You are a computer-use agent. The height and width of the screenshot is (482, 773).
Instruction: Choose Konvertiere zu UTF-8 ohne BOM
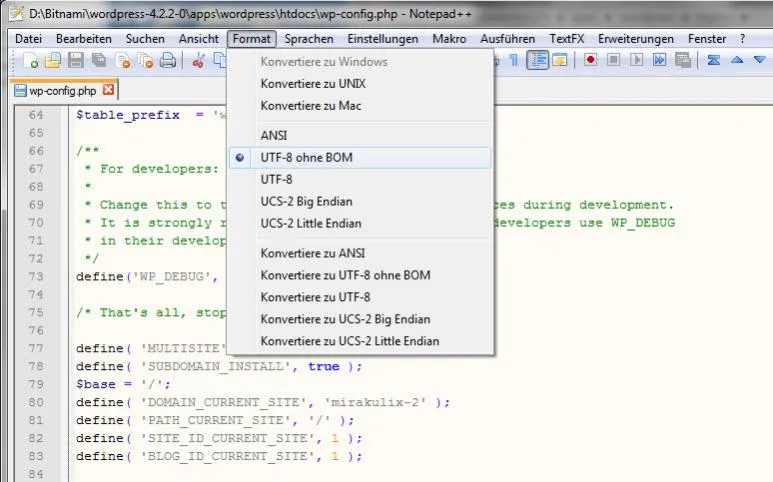(x=360, y=275)
